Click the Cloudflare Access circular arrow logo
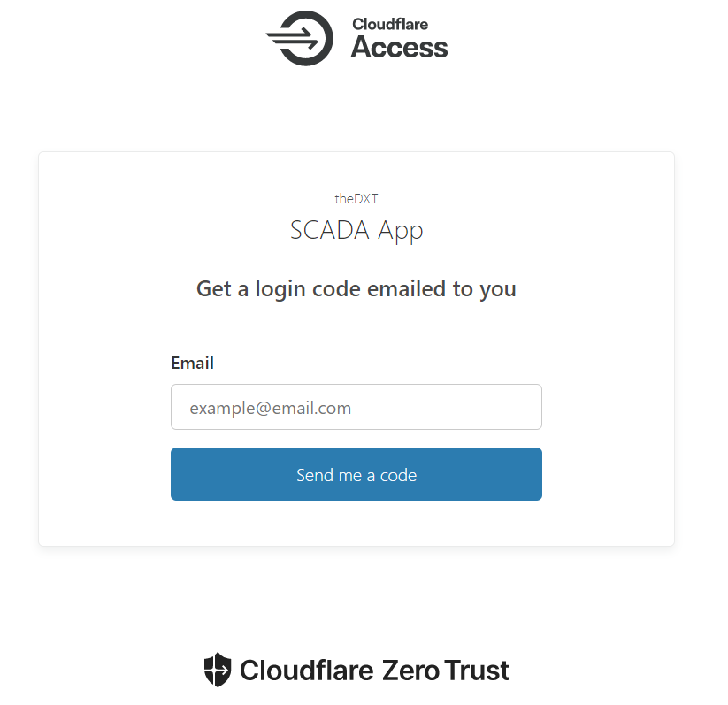The width and height of the screenshot is (728, 705). coord(300,38)
